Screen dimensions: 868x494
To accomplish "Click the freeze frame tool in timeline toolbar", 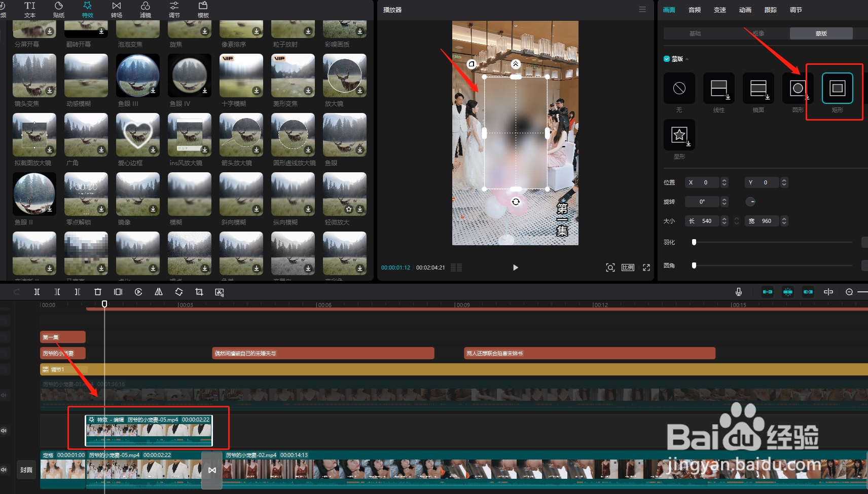I will point(118,292).
